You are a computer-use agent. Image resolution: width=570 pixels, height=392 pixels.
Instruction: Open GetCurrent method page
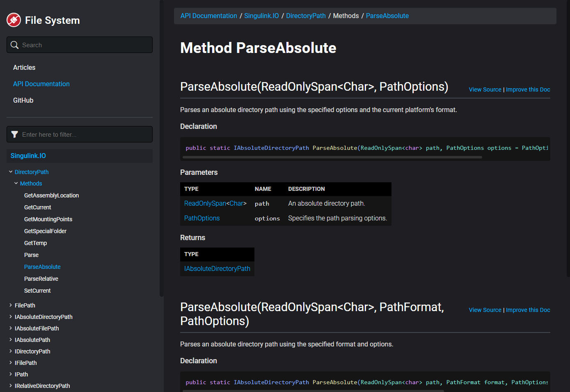pyautogui.click(x=38, y=207)
